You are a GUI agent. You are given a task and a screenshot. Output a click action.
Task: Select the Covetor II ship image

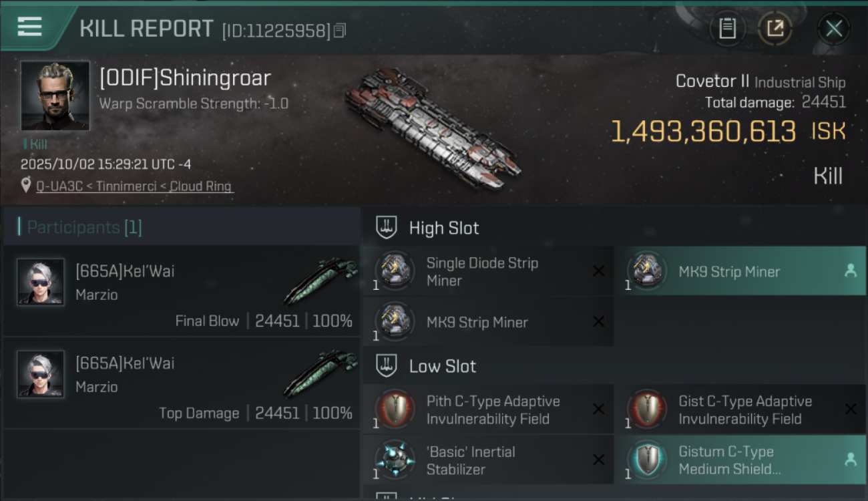click(x=432, y=127)
